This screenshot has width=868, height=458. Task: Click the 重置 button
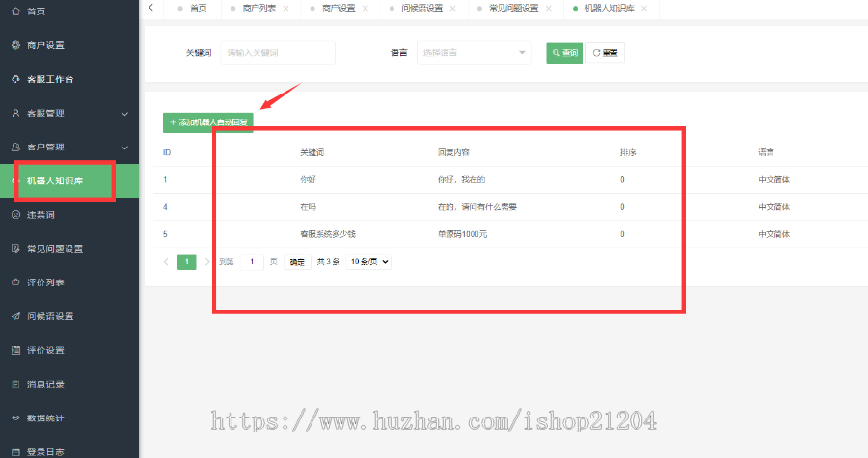[x=605, y=53]
